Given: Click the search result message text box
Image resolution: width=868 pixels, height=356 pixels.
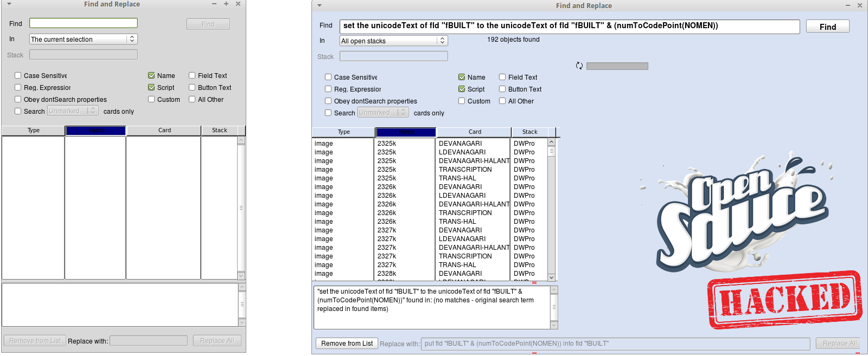Looking at the screenshot, I should click(x=432, y=308).
